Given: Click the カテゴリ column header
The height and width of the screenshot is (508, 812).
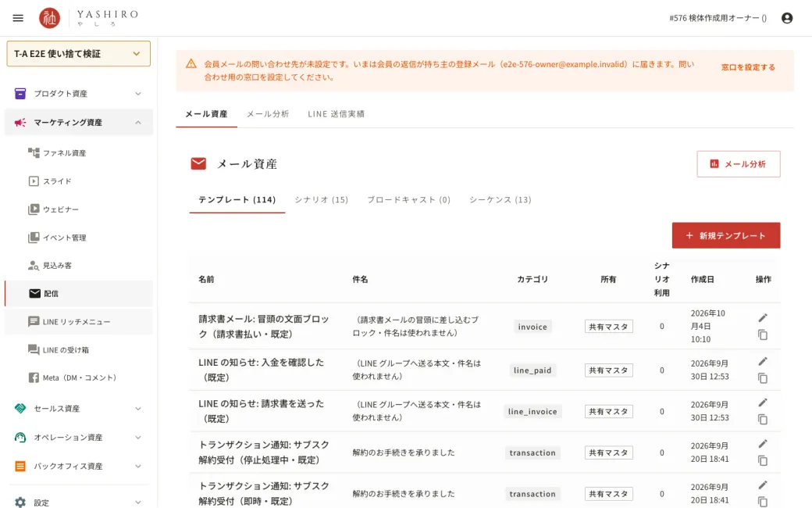Looking at the screenshot, I should tap(532, 280).
